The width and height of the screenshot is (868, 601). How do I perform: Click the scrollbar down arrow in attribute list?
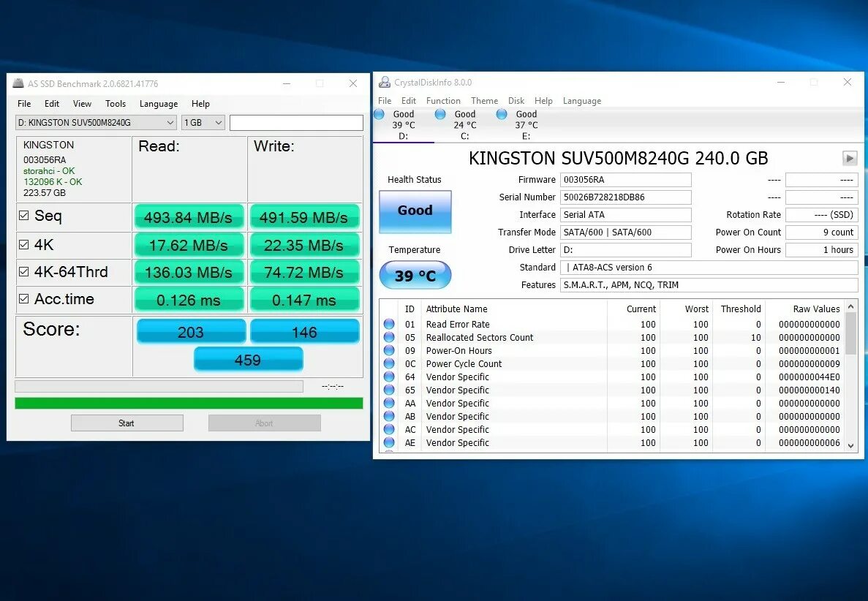click(851, 445)
